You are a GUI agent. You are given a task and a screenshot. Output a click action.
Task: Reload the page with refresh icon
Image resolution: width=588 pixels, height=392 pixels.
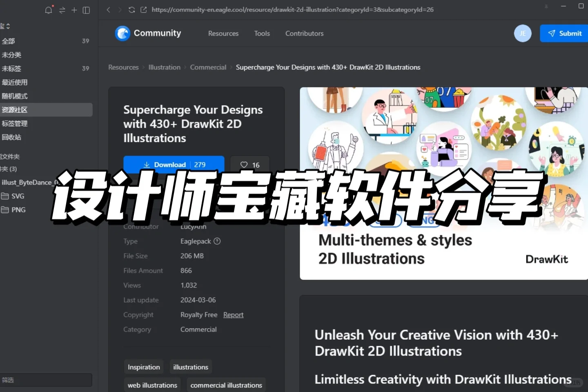(x=131, y=10)
